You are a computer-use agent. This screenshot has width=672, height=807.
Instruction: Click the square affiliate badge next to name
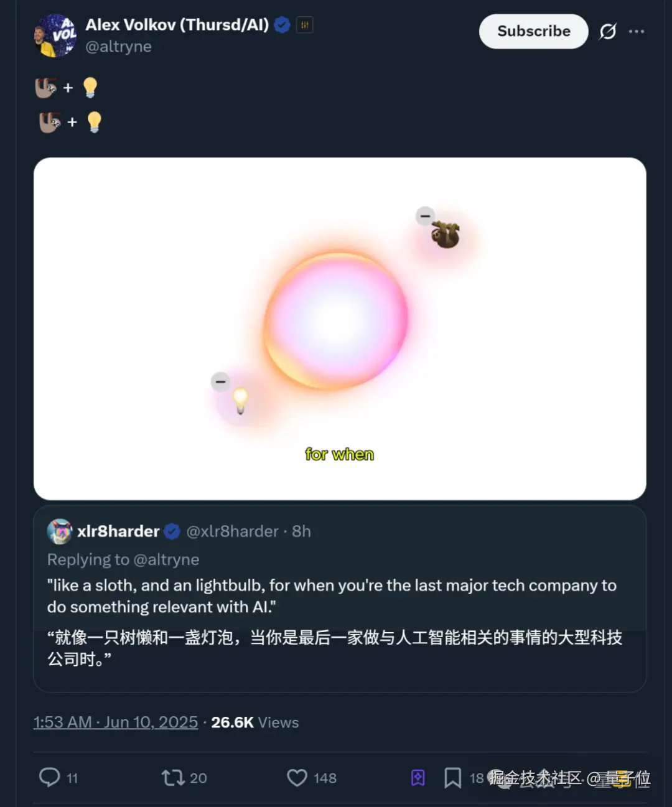(x=304, y=25)
